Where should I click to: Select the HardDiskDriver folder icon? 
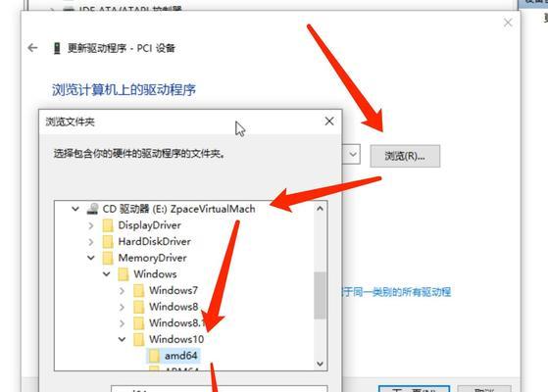(x=108, y=241)
